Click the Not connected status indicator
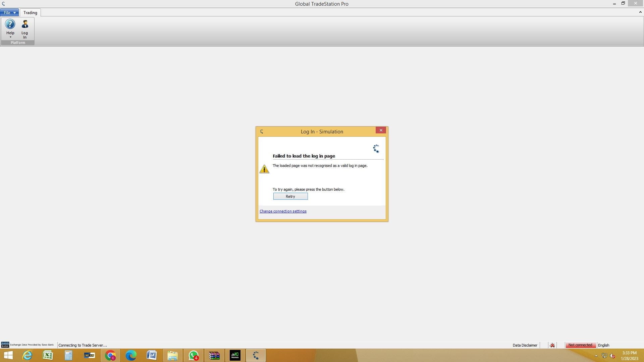This screenshot has height=362, width=644. (580, 345)
